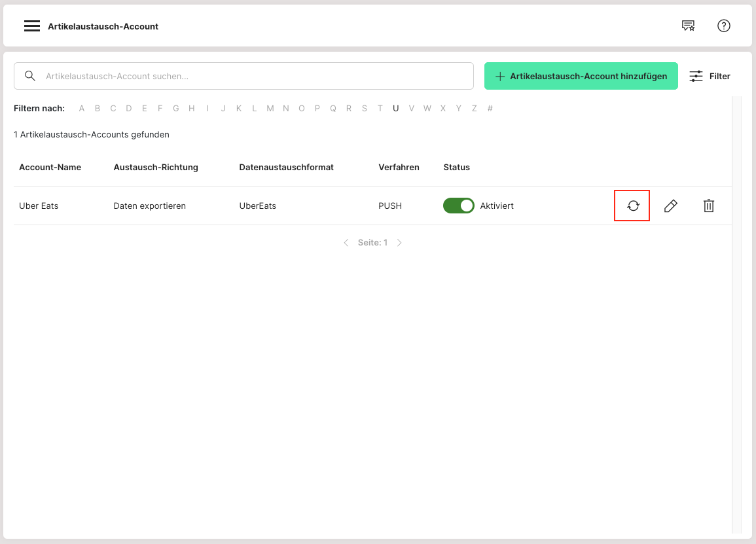Sync the Uber Eats account
Viewport: 756px width, 544px height.
(632, 206)
